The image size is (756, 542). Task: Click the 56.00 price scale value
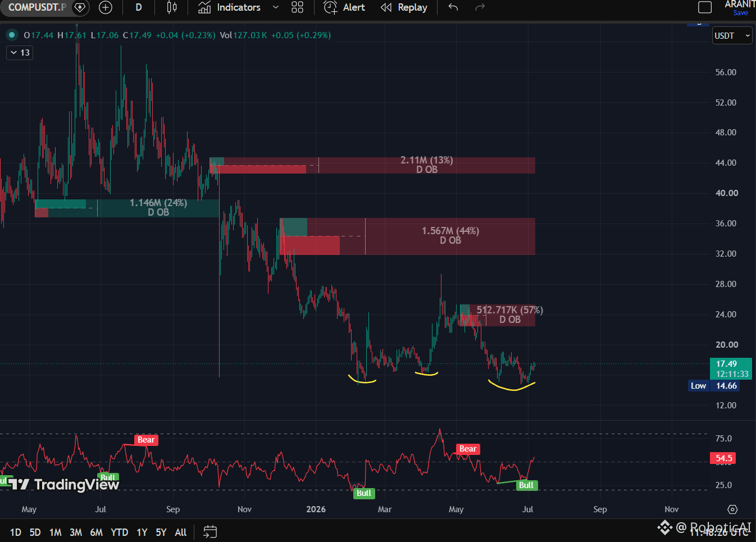[726, 72]
